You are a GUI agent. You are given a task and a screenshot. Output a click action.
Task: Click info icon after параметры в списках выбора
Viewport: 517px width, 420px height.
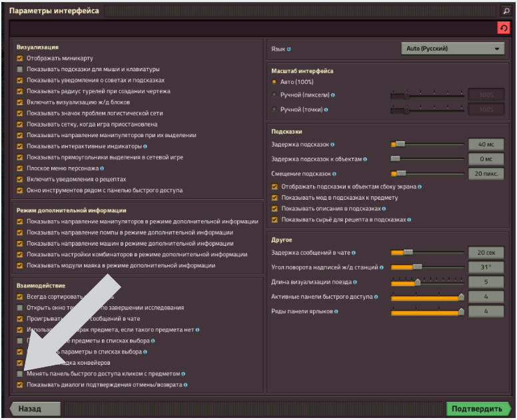[145, 352]
